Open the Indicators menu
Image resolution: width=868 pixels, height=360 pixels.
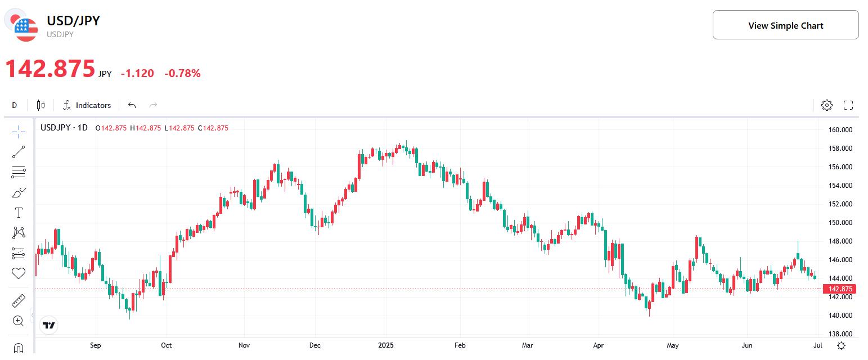tap(87, 105)
